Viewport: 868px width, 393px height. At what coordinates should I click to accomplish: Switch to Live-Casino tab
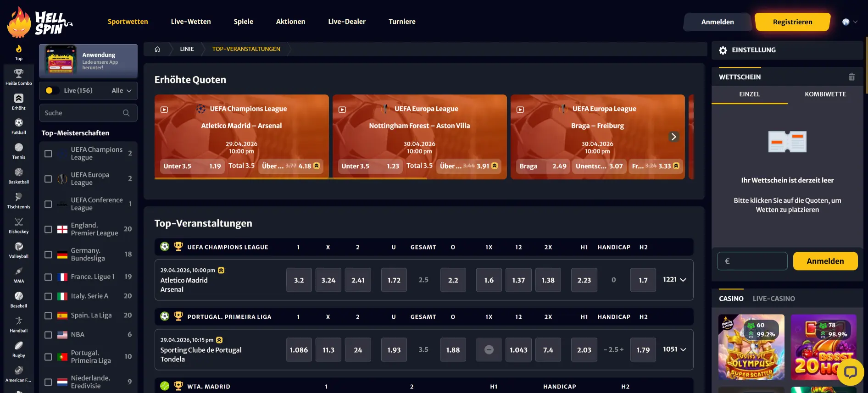tap(774, 299)
